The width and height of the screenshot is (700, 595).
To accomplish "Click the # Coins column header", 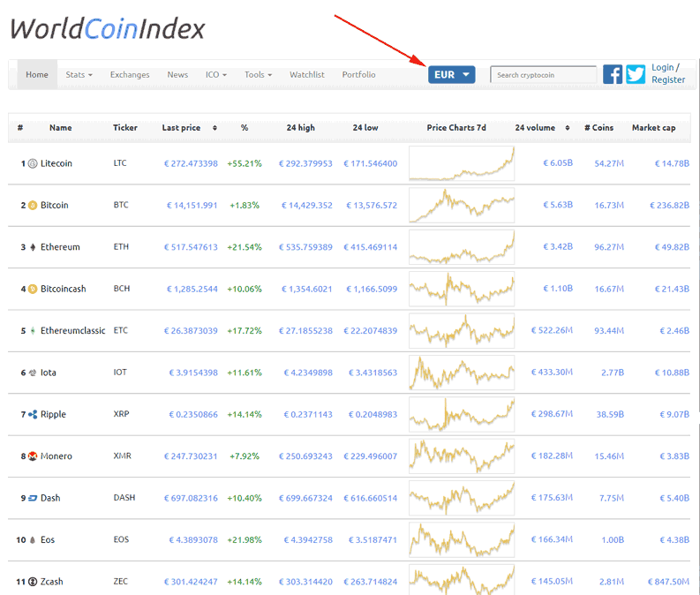I will pos(599,128).
